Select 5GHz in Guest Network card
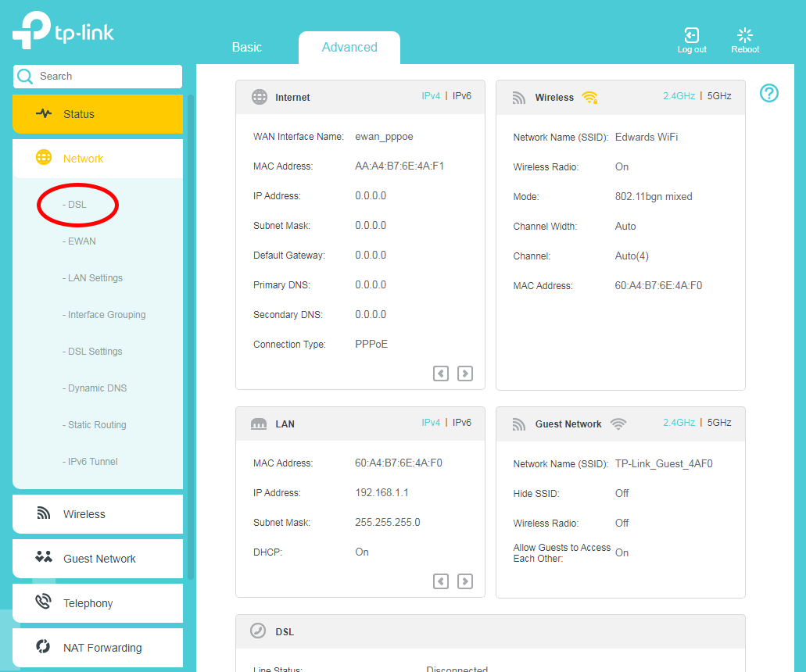The height and width of the screenshot is (672, 806). click(x=719, y=422)
